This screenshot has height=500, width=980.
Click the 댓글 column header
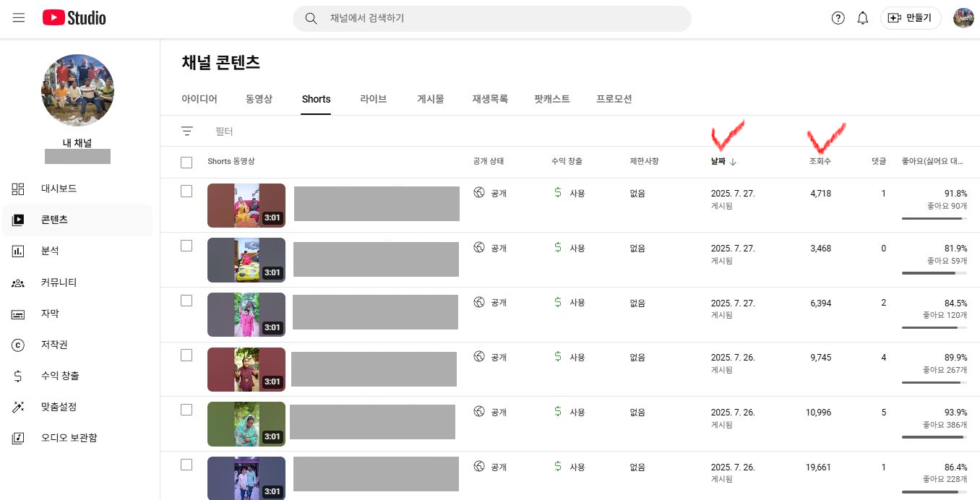[x=878, y=161]
